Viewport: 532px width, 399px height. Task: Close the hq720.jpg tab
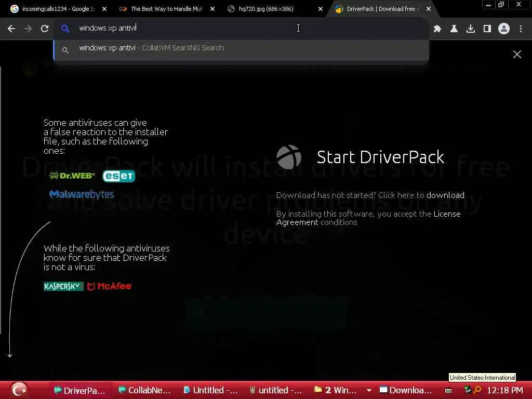(x=320, y=9)
